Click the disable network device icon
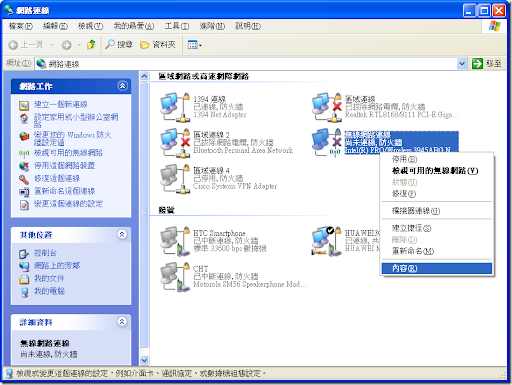The height and width of the screenshot is (385, 512). (24, 166)
